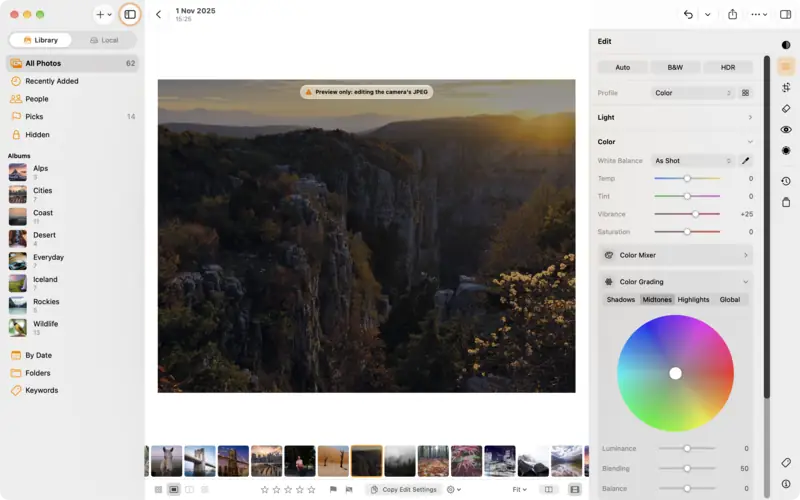Click the eye icon in the tool strip
The image size is (800, 500).
(786, 130)
